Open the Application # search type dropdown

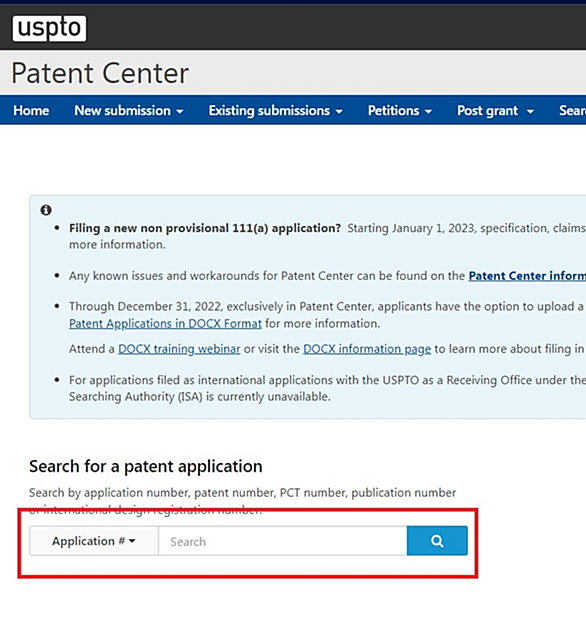[94, 541]
